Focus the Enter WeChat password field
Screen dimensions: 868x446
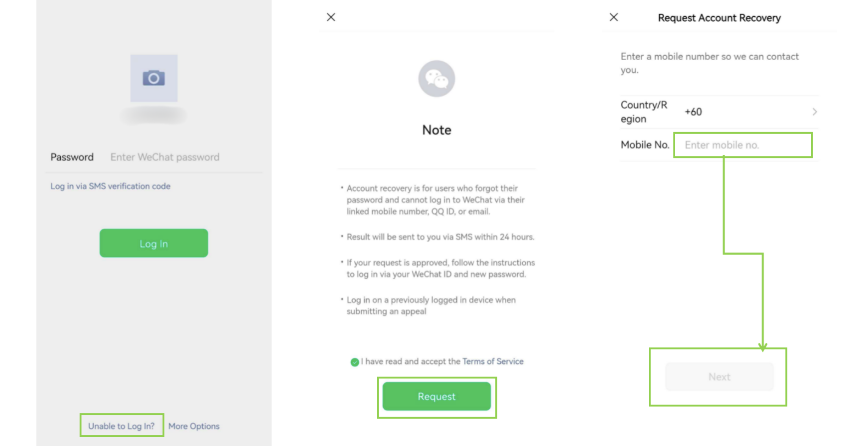pyautogui.click(x=165, y=157)
